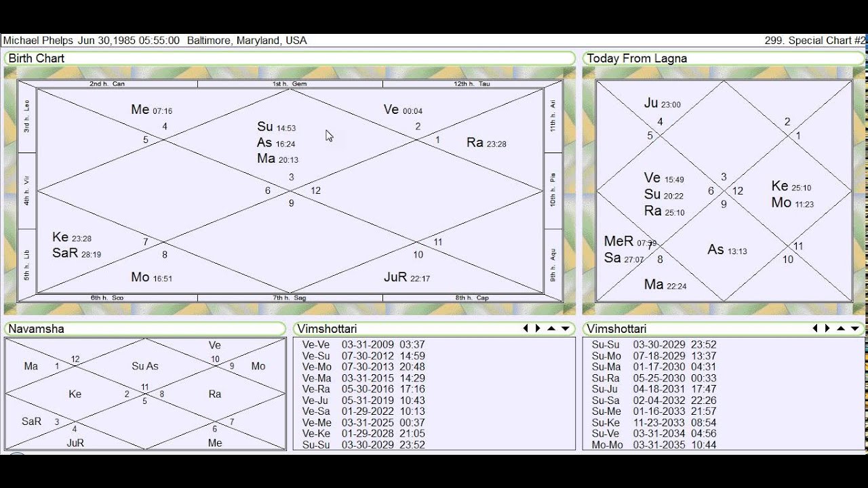
Task: Select 'Su-Mo 07-18-2029' dasha row
Action: click(654, 356)
